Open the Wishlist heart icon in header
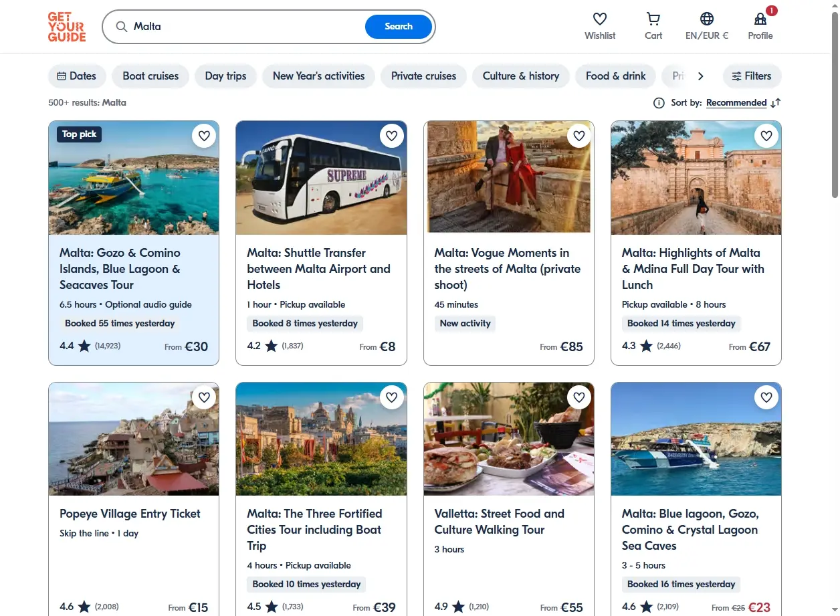 click(x=600, y=19)
